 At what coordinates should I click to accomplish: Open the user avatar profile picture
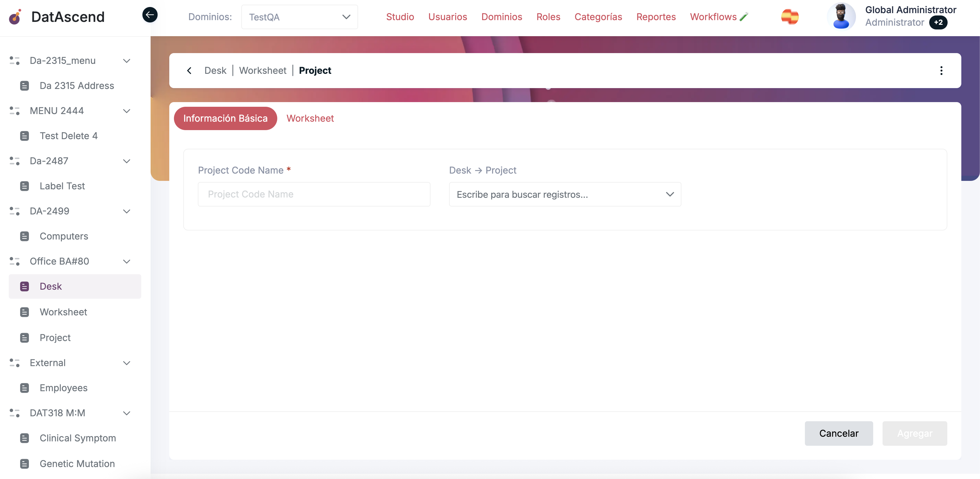coord(842,16)
